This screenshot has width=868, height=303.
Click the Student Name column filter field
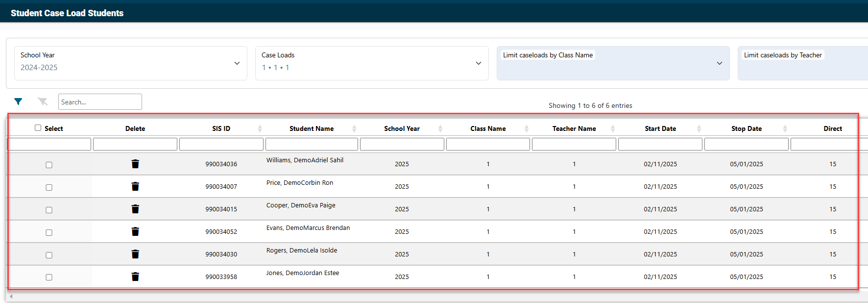pyautogui.click(x=312, y=144)
